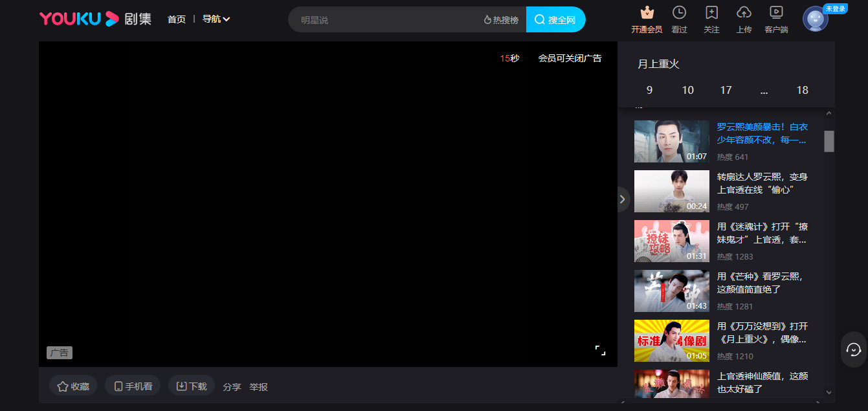Click the 月上重火 series title
The width and height of the screenshot is (868, 411).
[x=658, y=64]
